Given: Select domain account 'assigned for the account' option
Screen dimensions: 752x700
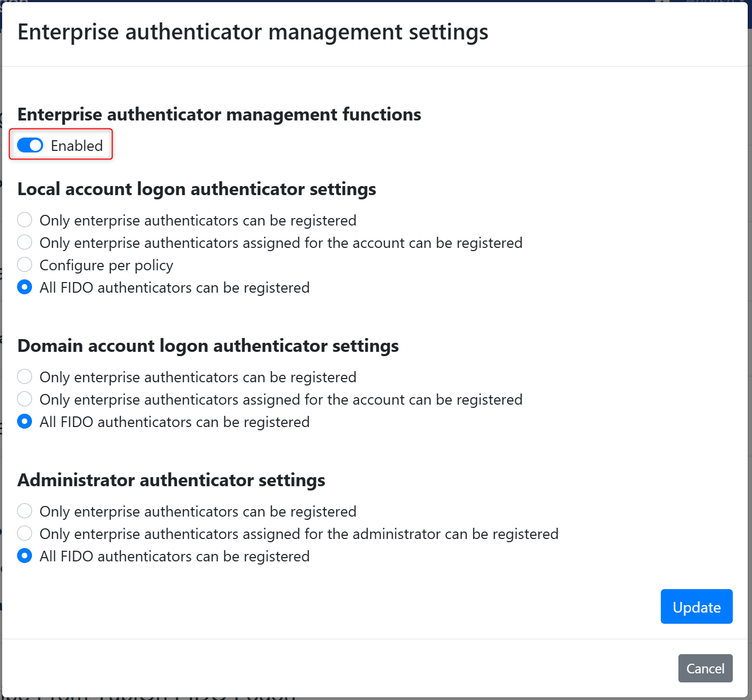Looking at the screenshot, I should [25, 399].
